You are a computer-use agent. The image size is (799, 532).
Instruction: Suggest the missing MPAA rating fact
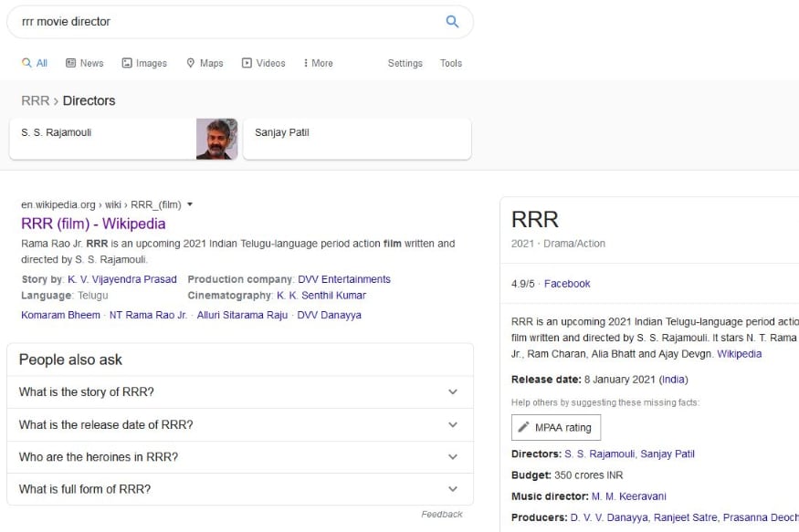tap(556, 428)
